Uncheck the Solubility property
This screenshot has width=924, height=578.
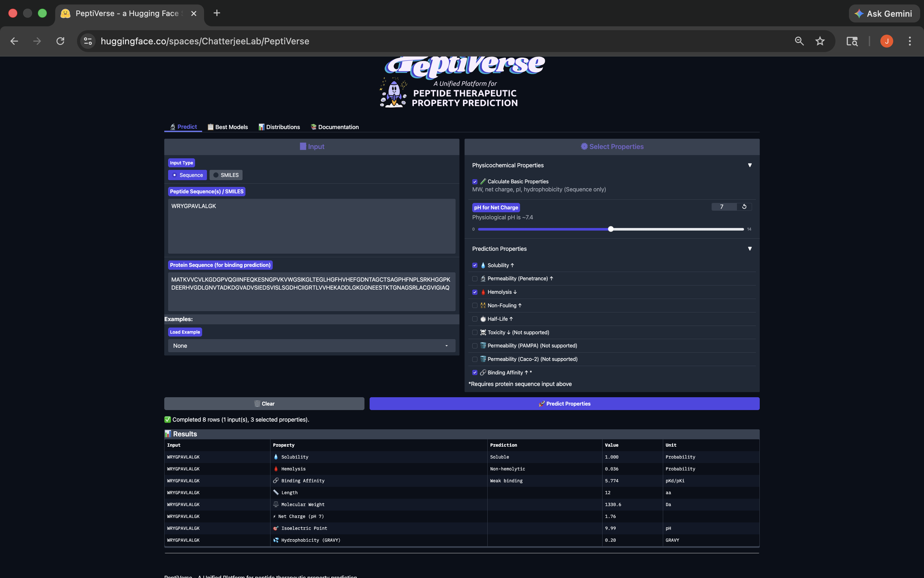pyautogui.click(x=475, y=265)
